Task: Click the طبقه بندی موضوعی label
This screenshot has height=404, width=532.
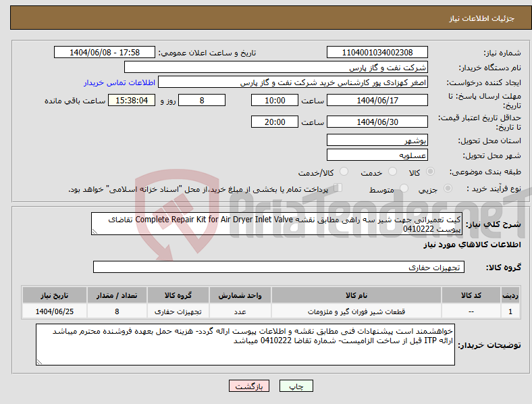Action: tap(485, 172)
